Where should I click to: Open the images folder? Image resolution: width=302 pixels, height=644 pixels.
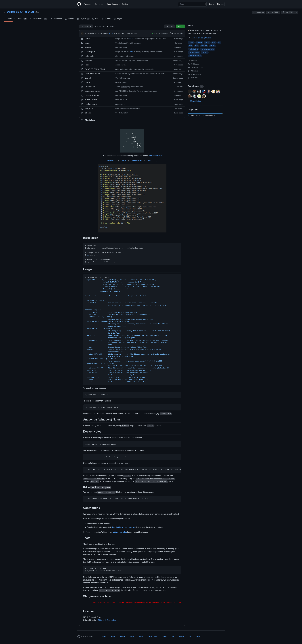88,43
